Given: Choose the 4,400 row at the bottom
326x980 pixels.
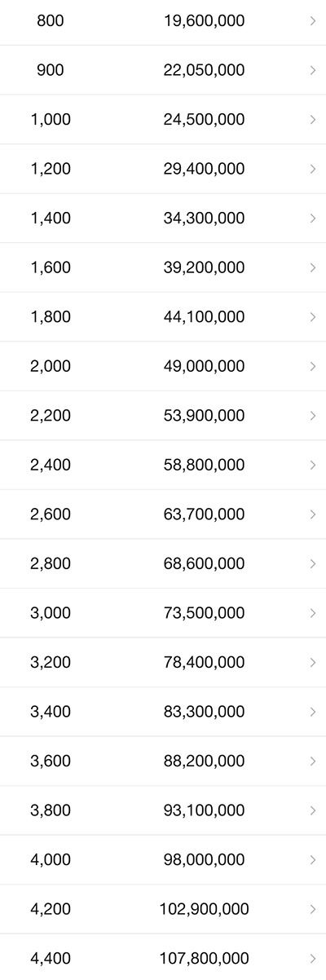Looking at the screenshot, I should tap(163, 957).
